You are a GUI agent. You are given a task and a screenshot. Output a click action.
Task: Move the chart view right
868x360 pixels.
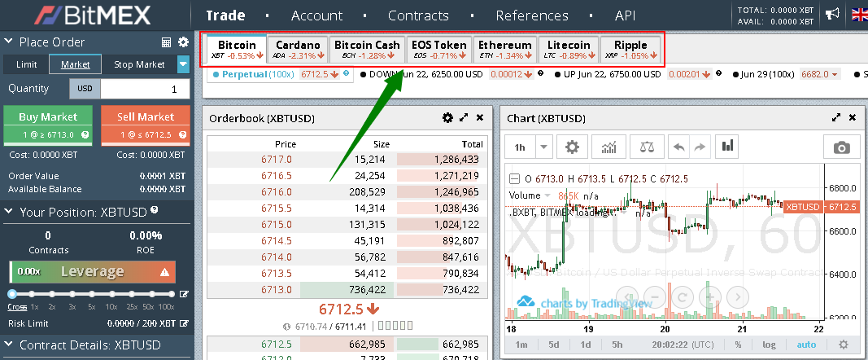[x=737, y=296]
